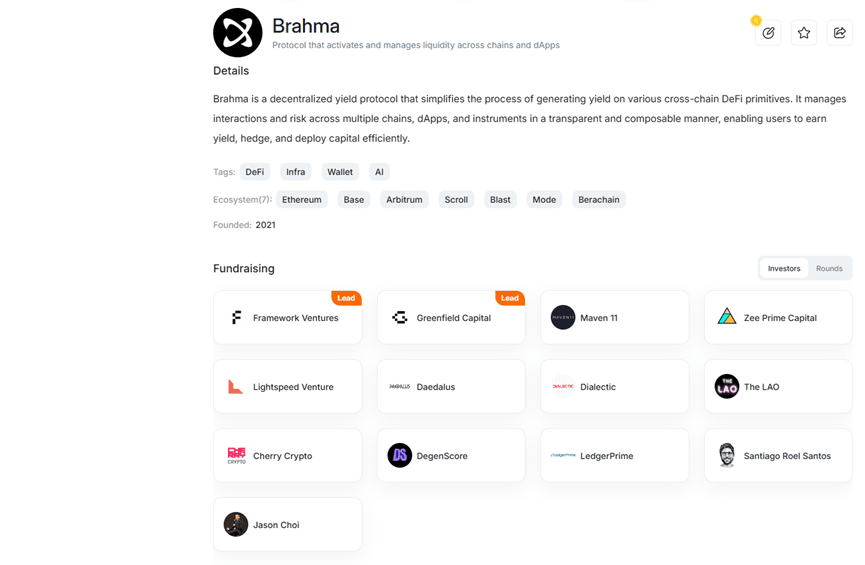Open Santiago Roel Santos investor card
865x565 pixels.
click(778, 456)
